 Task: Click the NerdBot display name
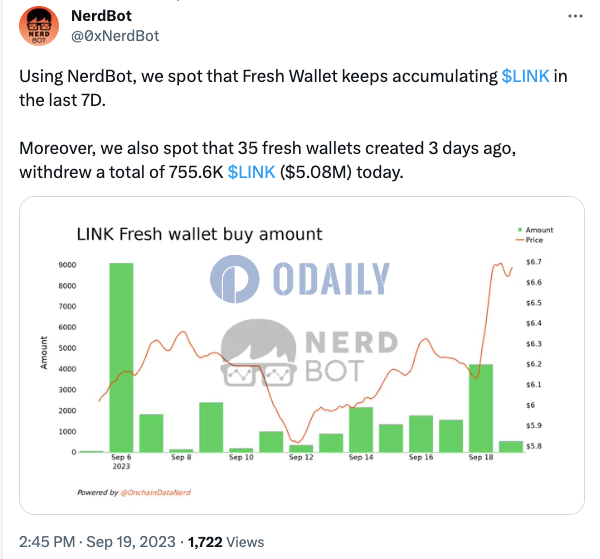pos(101,16)
